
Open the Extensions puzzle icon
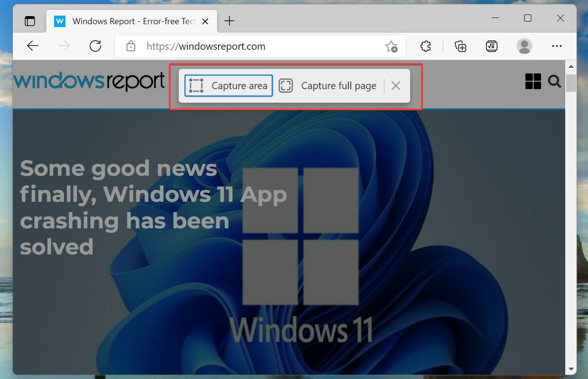point(426,46)
